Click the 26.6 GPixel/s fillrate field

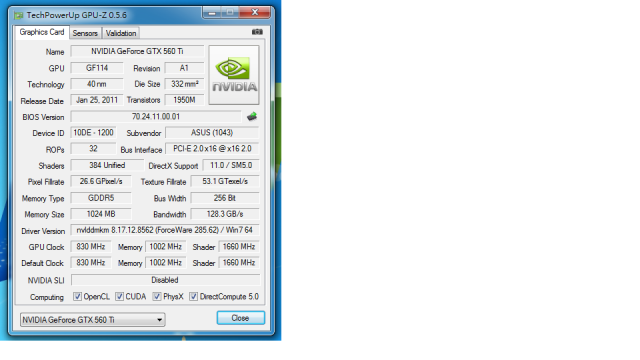pyautogui.click(x=101, y=181)
